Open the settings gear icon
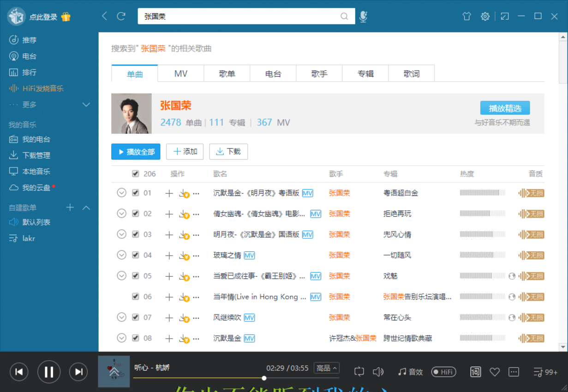This screenshot has width=568, height=392. 485,16
